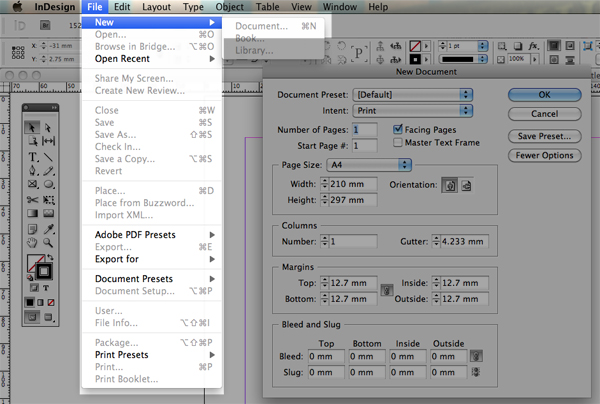Toggle the slug chain link icon

[x=476, y=372]
